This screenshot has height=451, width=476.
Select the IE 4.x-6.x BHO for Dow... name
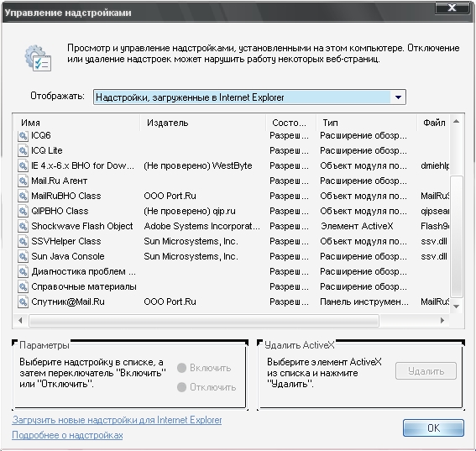pos(82,165)
